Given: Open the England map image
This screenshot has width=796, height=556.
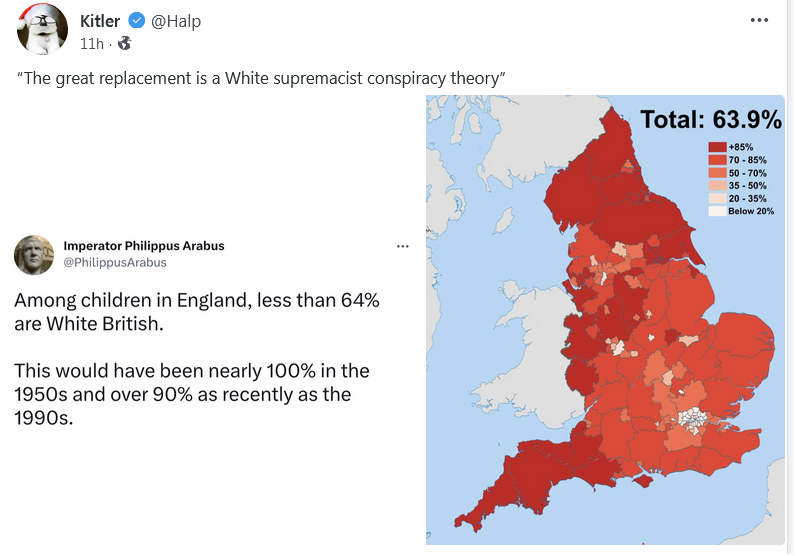Looking at the screenshot, I should click(605, 320).
